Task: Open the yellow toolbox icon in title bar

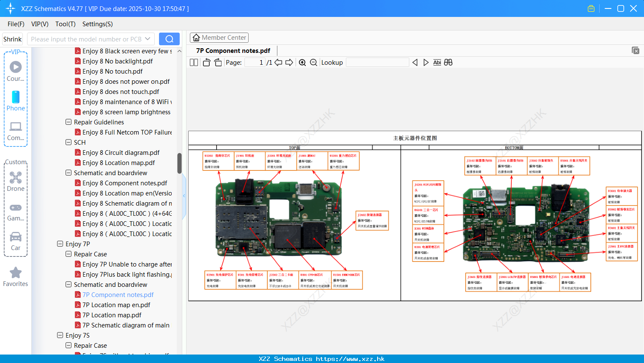Action: point(591,8)
